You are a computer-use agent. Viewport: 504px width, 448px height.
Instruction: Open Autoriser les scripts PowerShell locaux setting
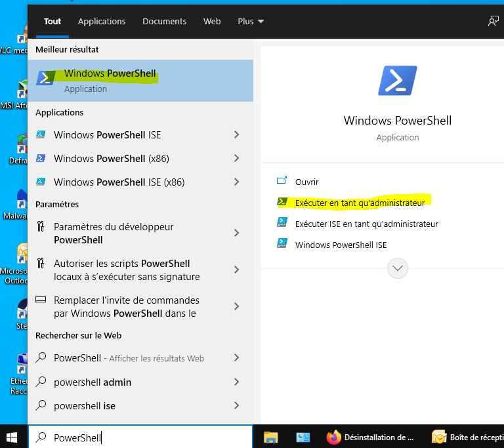[140, 270]
